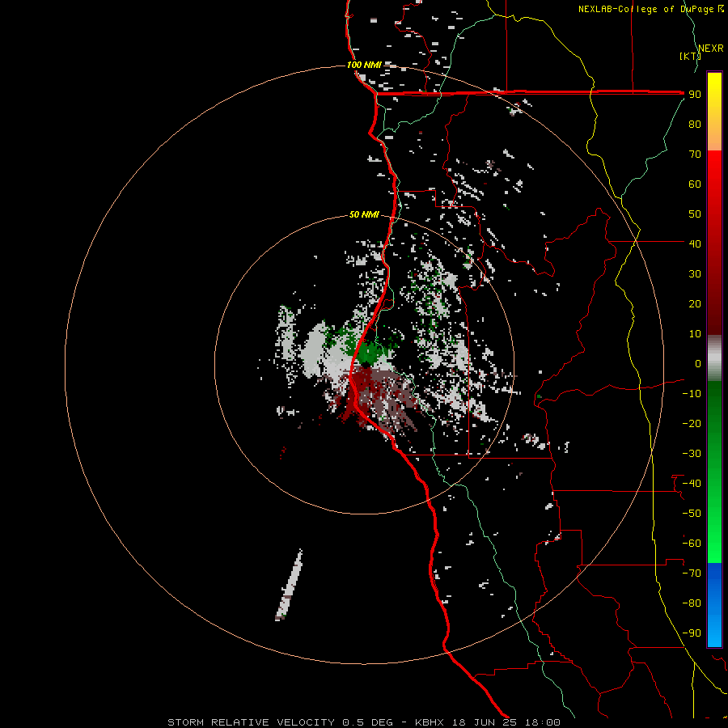728x728 pixels.
Task: Click the 0 value on velocity scale
Action: (x=698, y=363)
